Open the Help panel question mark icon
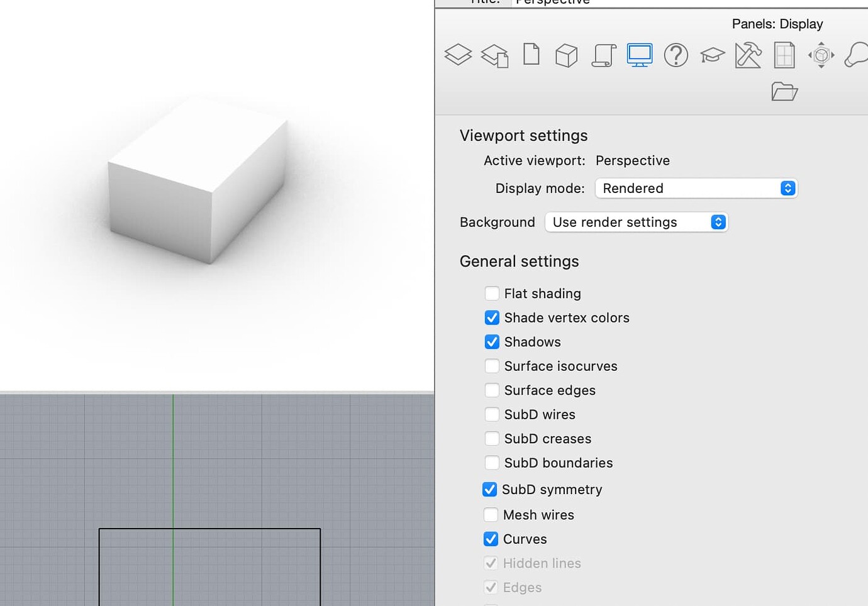 point(676,55)
